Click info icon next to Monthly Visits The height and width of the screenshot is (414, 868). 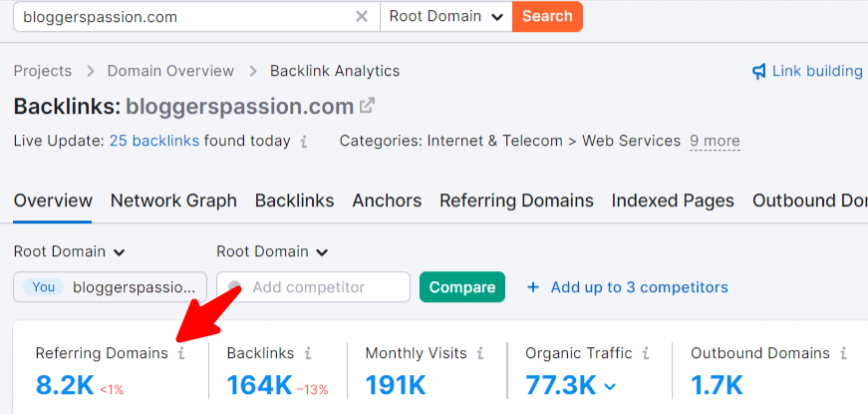(480, 353)
